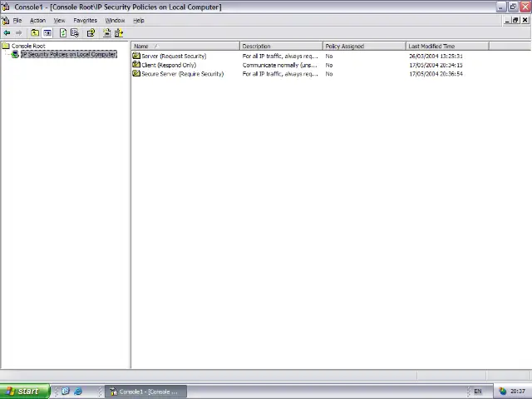This screenshot has width=532, height=399.
Task: Click the Help toolbar icon
Action: pos(91,33)
